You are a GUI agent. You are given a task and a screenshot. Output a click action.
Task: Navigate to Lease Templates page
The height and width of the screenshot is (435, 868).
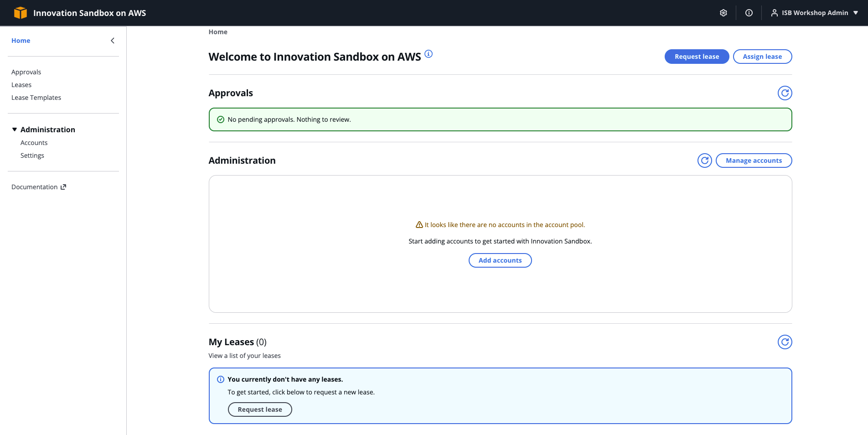click(36, 98)
